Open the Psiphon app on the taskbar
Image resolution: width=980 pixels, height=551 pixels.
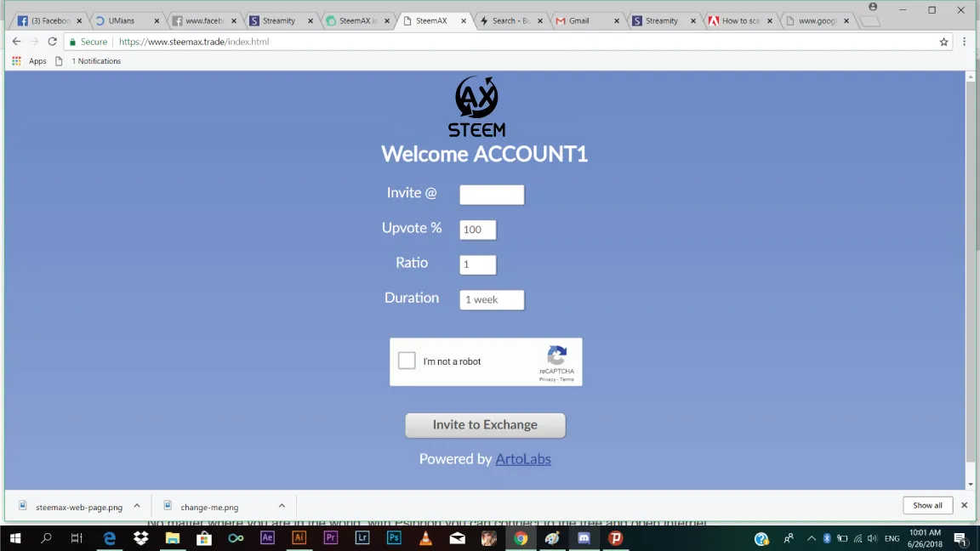(616, 538)
